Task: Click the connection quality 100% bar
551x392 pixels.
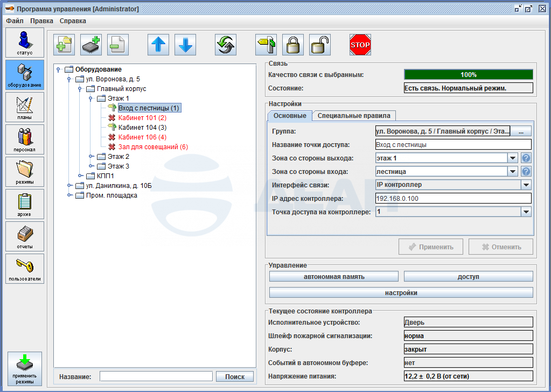Action: (468, 75)
